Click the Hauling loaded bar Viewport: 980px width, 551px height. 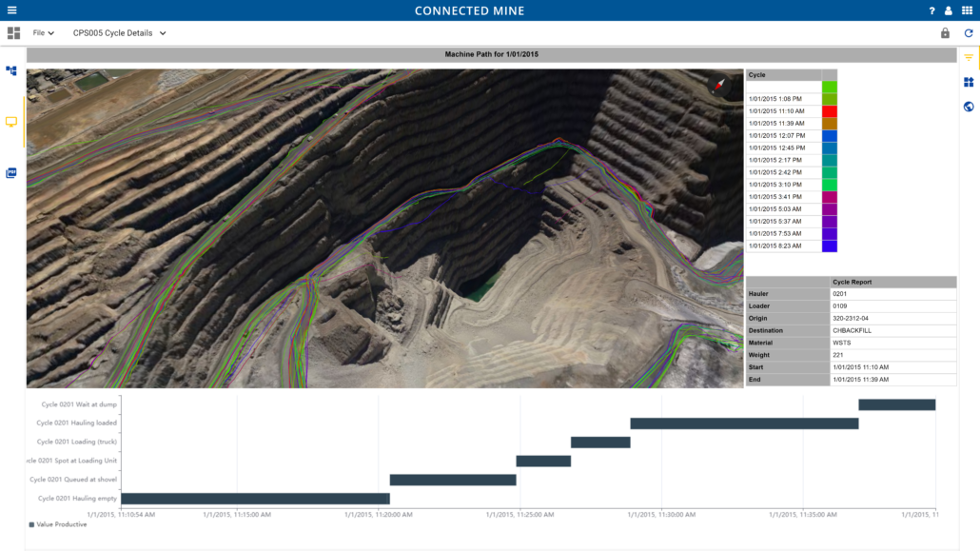744,423
